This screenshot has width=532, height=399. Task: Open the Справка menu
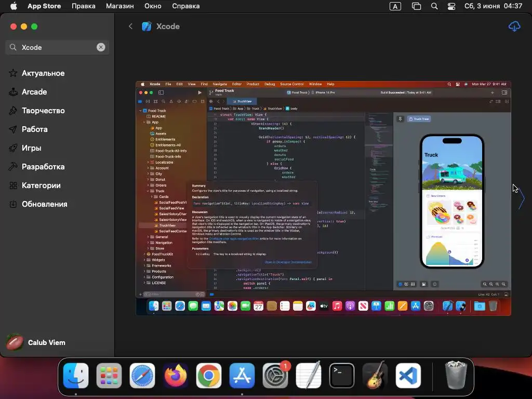click(185, 6)
